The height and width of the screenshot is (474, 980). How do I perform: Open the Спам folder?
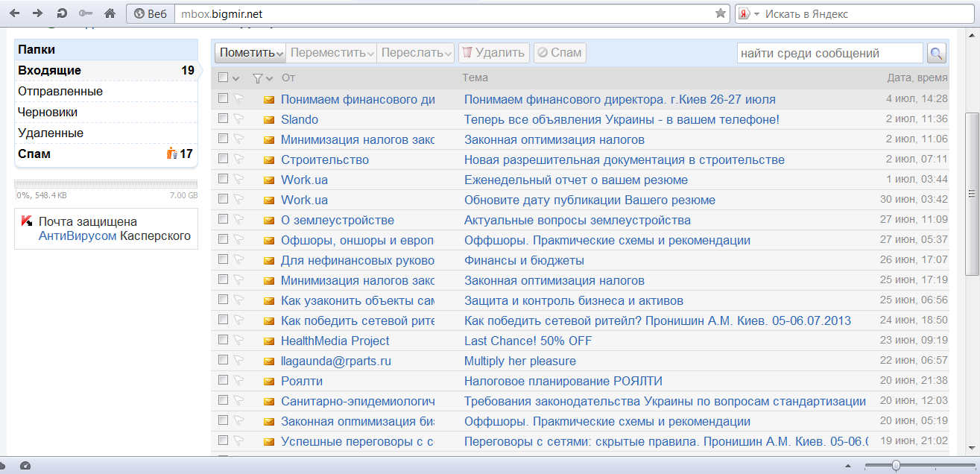(34, 154)
